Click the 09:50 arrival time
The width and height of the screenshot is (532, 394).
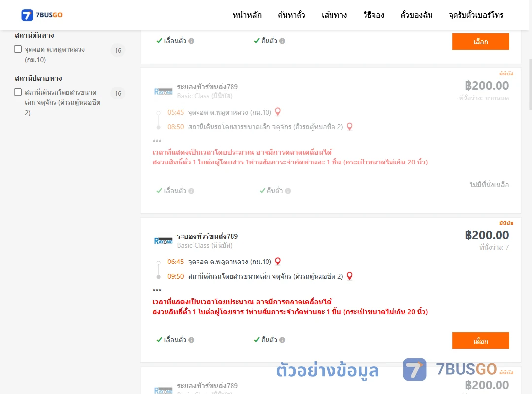[x=175, y=277]
